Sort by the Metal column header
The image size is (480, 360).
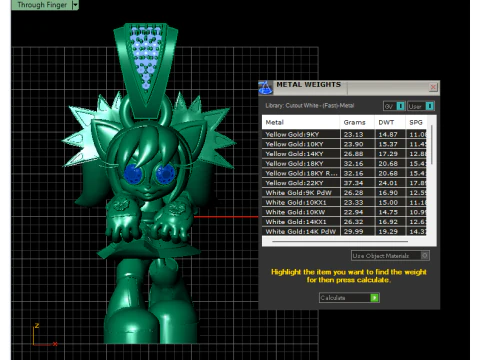(x=301, y=122)
